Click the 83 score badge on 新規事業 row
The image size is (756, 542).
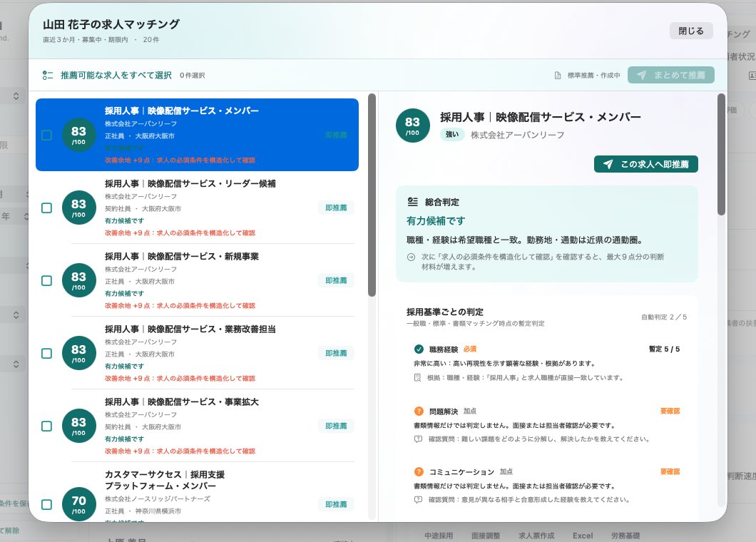point(79,281)
